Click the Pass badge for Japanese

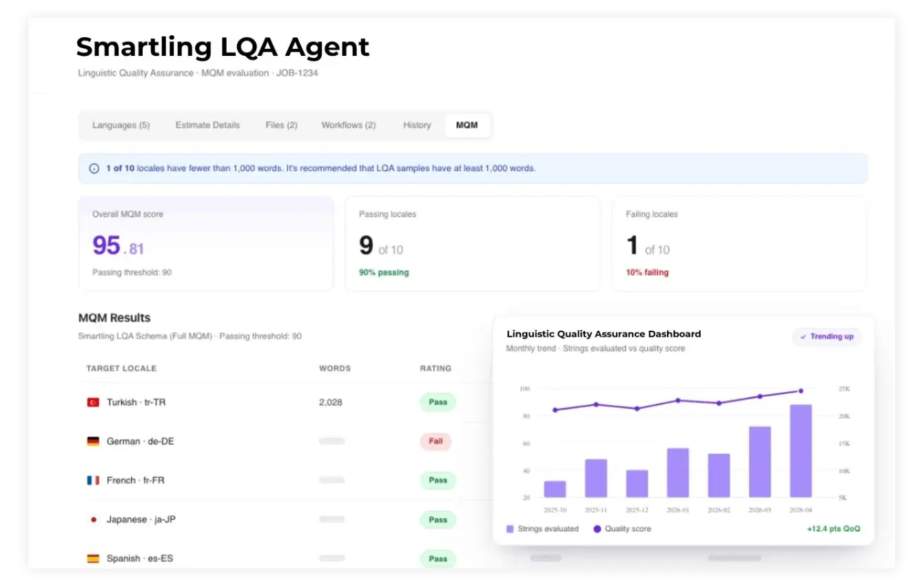(438, 519)
